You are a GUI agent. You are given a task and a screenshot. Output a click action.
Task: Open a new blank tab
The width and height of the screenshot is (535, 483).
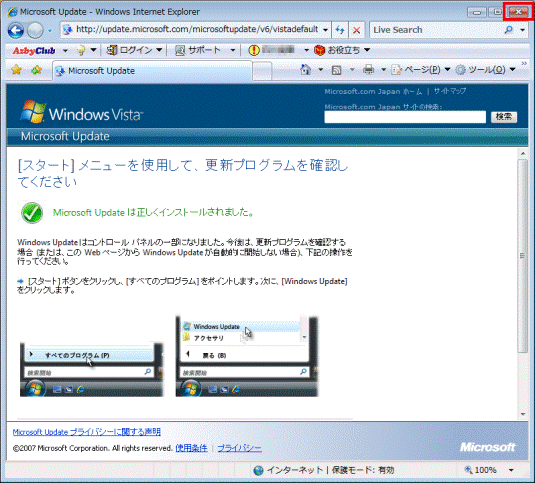(x=262, y=71)
